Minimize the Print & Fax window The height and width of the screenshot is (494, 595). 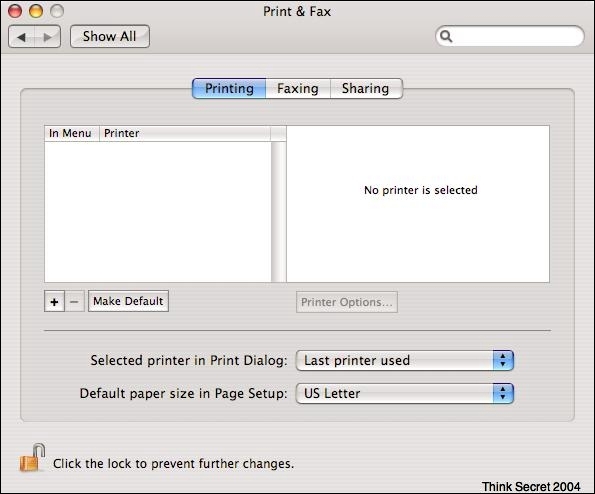36,11
